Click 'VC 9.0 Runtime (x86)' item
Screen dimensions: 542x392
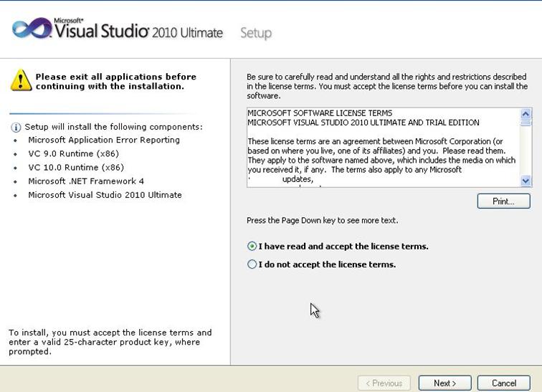click(74, 153)
